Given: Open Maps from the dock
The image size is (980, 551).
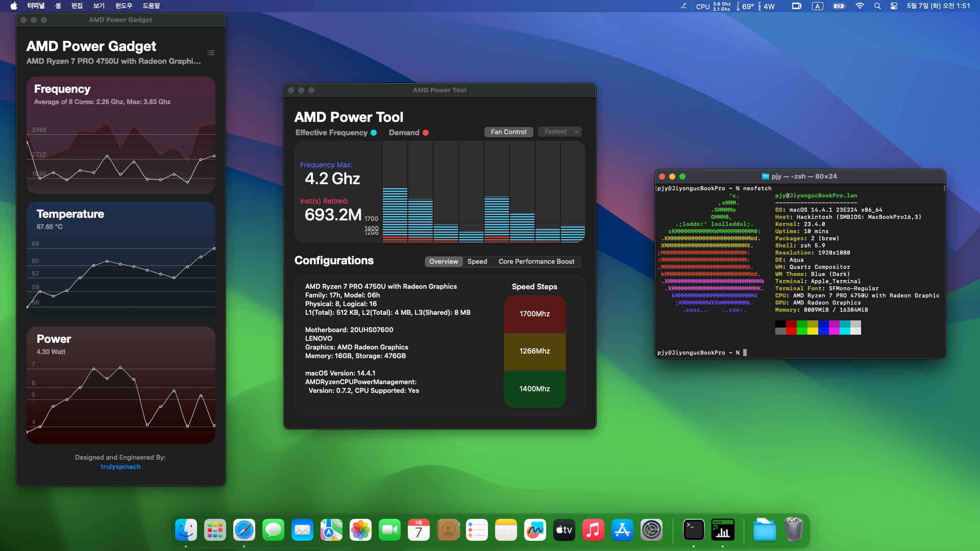Looking at the screenshot, I should click(x=331, y=530).
